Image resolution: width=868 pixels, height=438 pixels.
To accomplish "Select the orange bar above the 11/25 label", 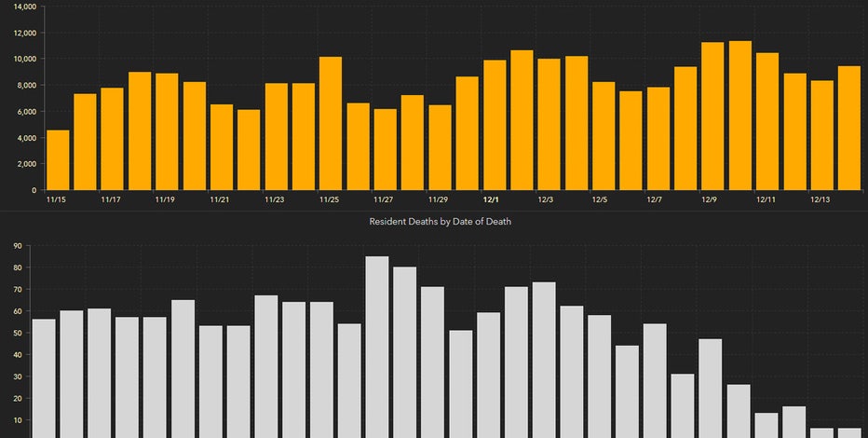I will click(331, 124).
